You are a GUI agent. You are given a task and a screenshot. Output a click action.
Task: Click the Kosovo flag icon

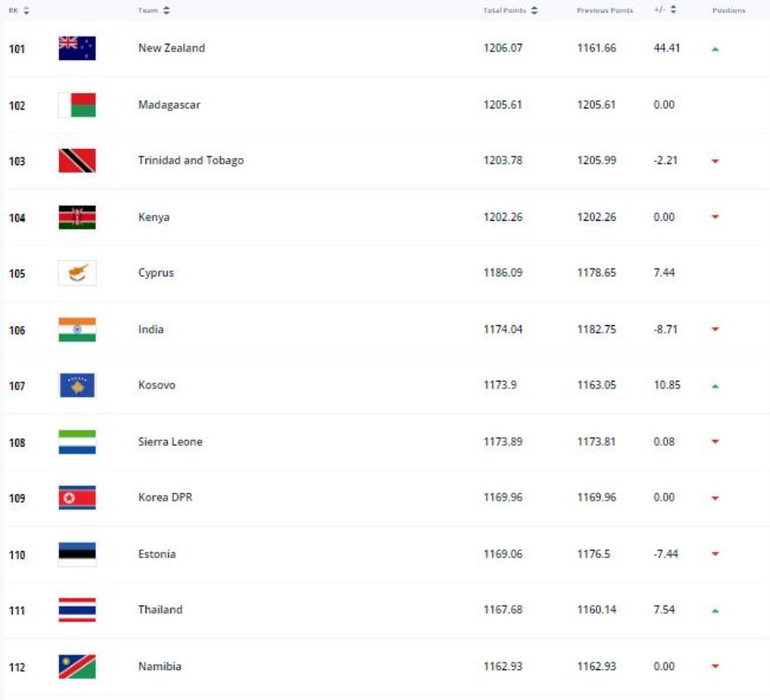coord(77,385)
